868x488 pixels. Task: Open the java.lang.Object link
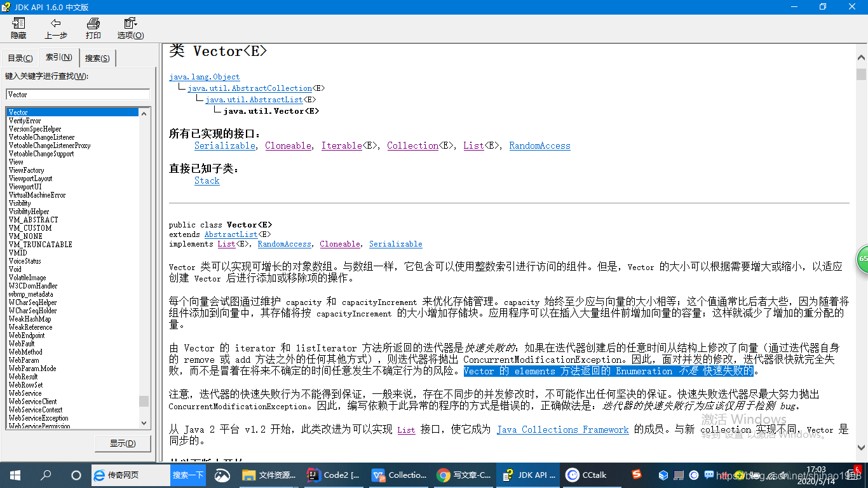point(204,77)
